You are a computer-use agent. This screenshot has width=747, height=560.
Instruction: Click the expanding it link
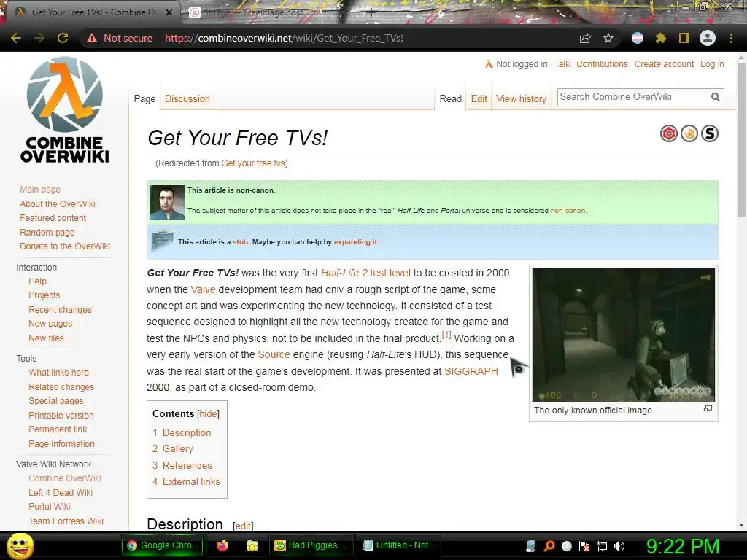[355, 242]
